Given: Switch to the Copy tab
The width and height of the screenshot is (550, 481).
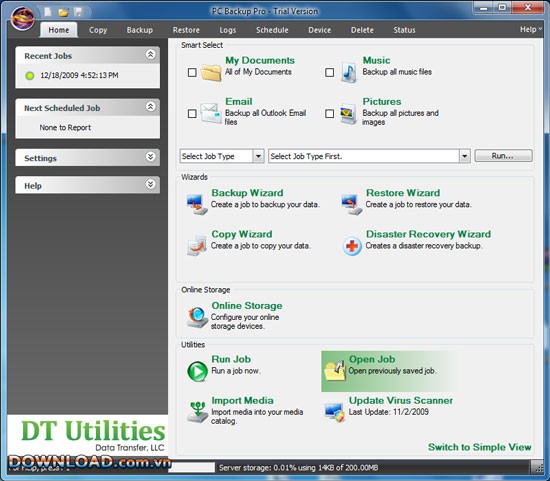Looking at the screenshot, I should [98, 30].
